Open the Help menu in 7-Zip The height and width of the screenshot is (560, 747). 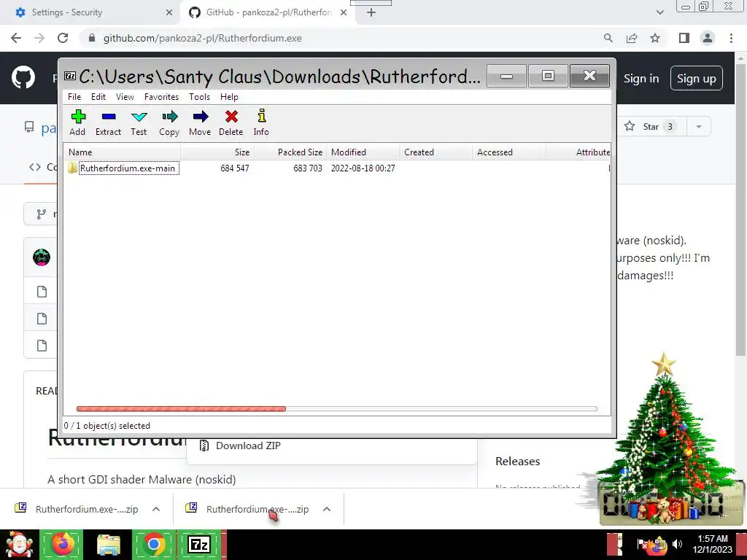point(229,97)
